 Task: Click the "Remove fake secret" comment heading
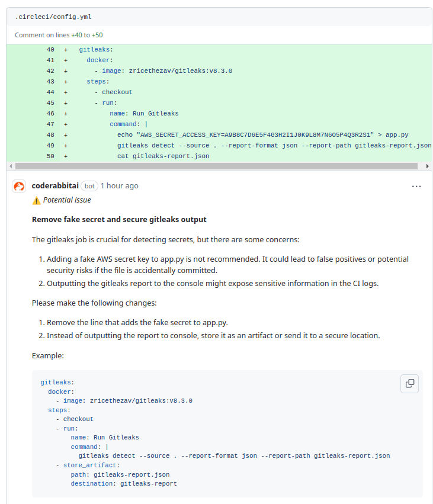[119, 220]
